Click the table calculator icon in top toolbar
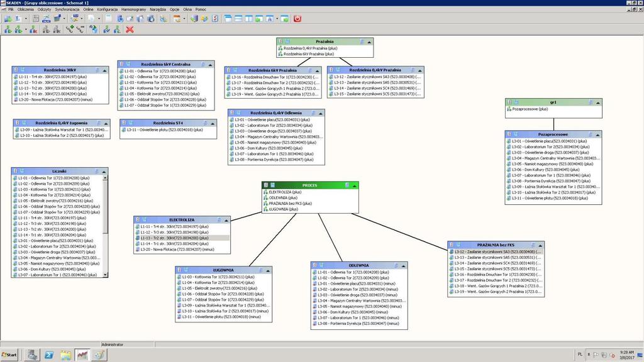This screenshot has width=644, height=362. click(x=36, y=18)
